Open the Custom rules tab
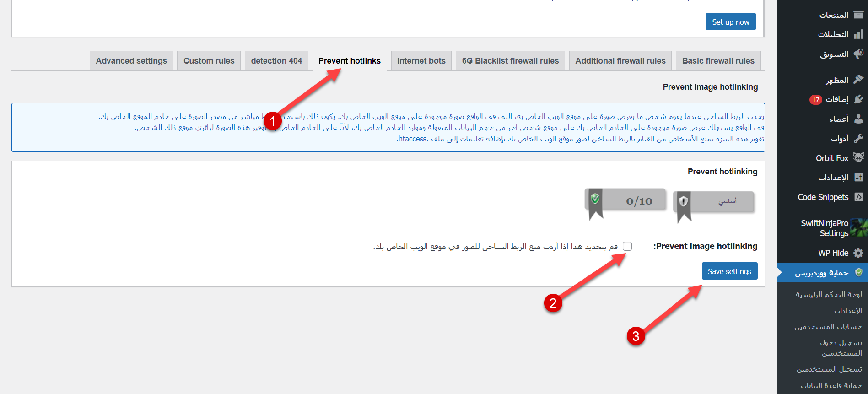This screenshot has width=868, height=394. coord(209,61)
